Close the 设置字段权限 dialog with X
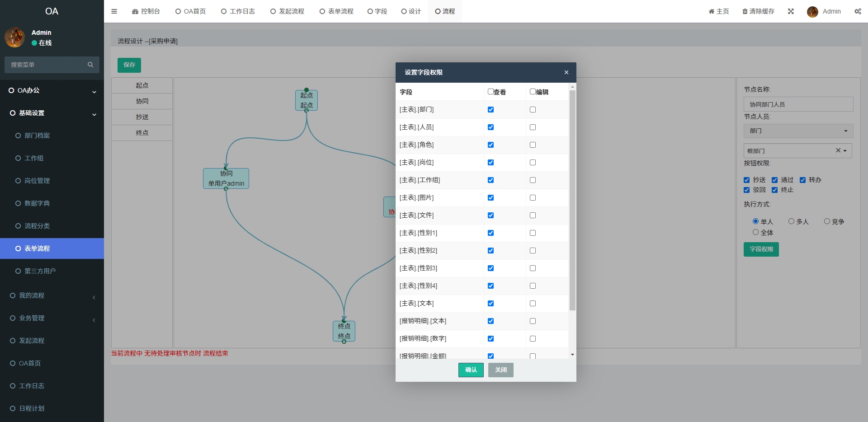The width and height of the screenshot is (868, 422). click(x=566, y=72)
